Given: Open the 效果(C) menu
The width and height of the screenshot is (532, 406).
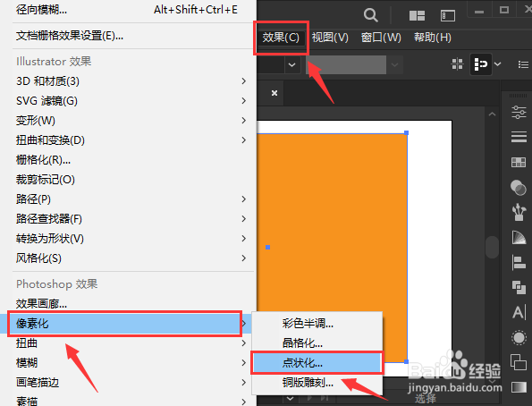Looking at the screenshot, I should click(x=281, y=38).
